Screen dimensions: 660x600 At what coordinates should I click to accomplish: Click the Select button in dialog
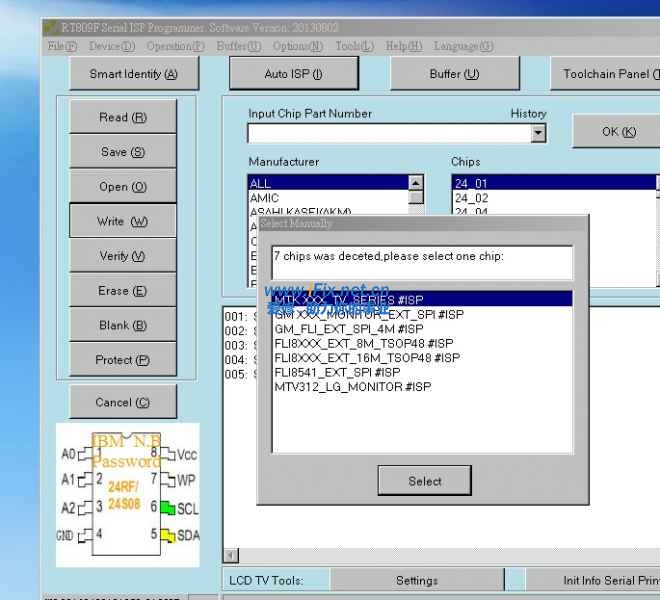[x=424, y=481]
